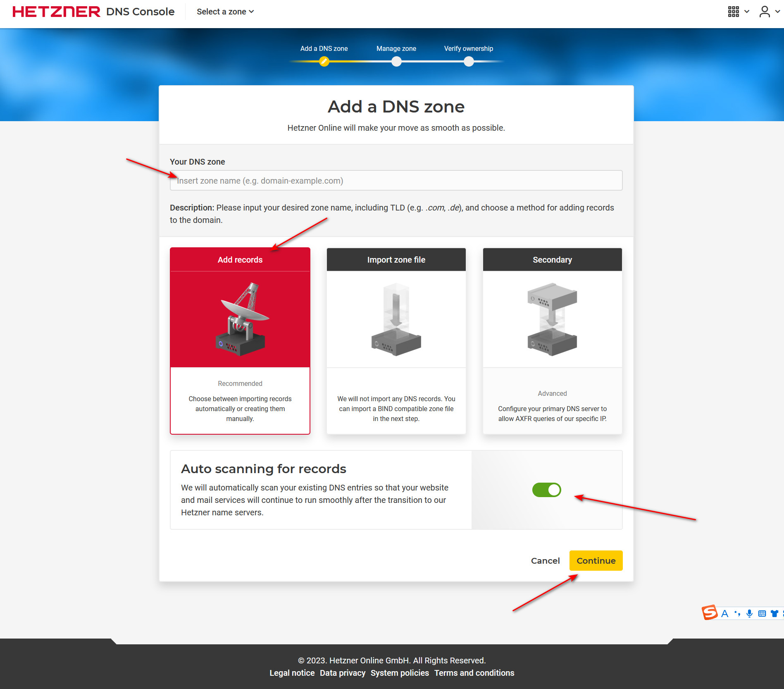Image resolution: width=784 pixels, height=689 pixels.
Task: Disable Auto scanning for records toggle
Action: point(546,490)
